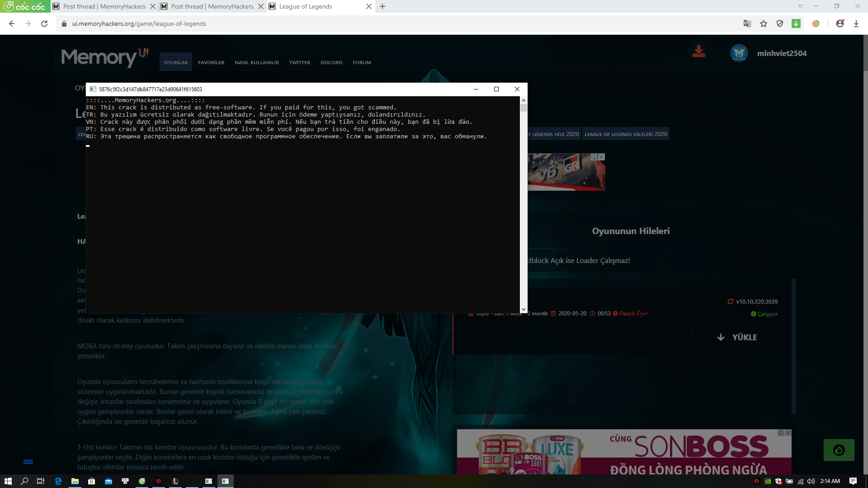
Task: Switch to the first Post thread MemoryHackers tab
Action: (x=104, y=6)
